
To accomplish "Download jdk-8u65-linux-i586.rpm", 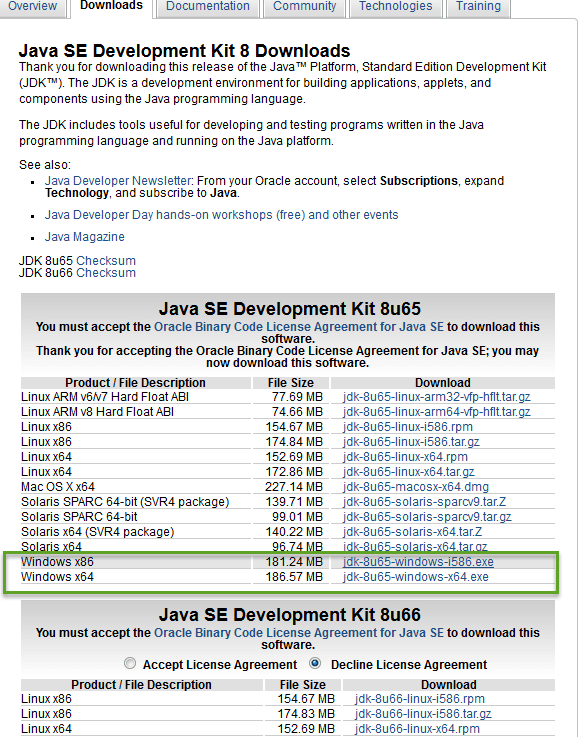I will (408, 427).
